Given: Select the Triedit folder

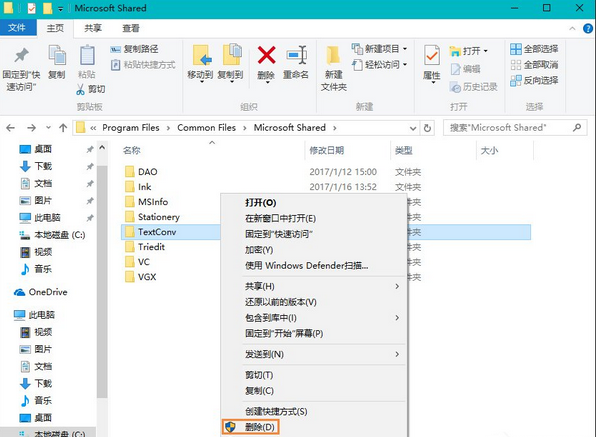Looking at the screenshot, I should pyautogui.click(x=145, y=247).
